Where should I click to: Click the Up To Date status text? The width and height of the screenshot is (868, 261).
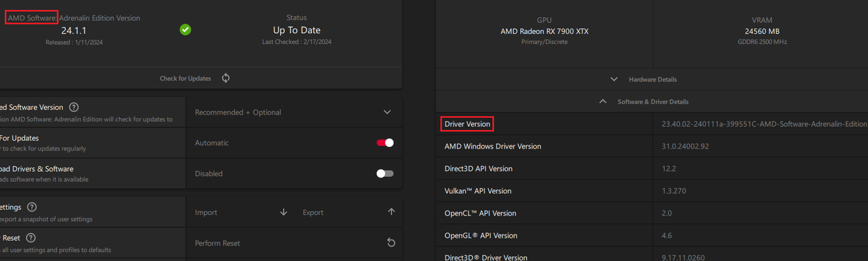tap(296, 31)
